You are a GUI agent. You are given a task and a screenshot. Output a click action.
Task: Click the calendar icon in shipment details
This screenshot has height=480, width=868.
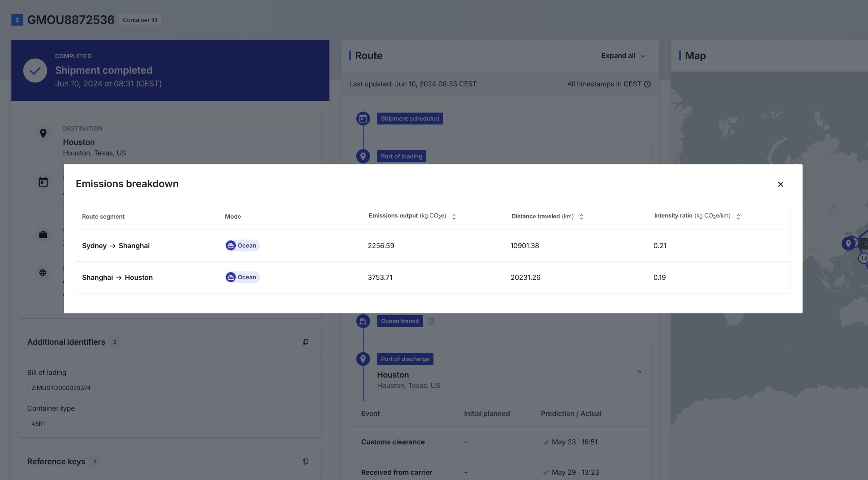(43, 182)
